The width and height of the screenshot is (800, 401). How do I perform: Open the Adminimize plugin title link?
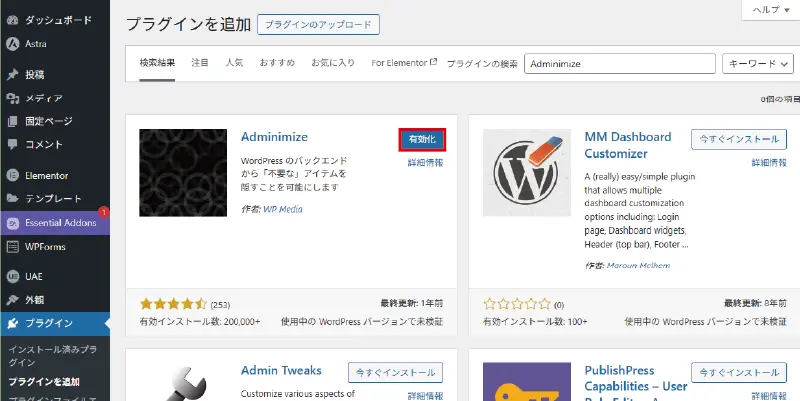[x=274, y=137]
